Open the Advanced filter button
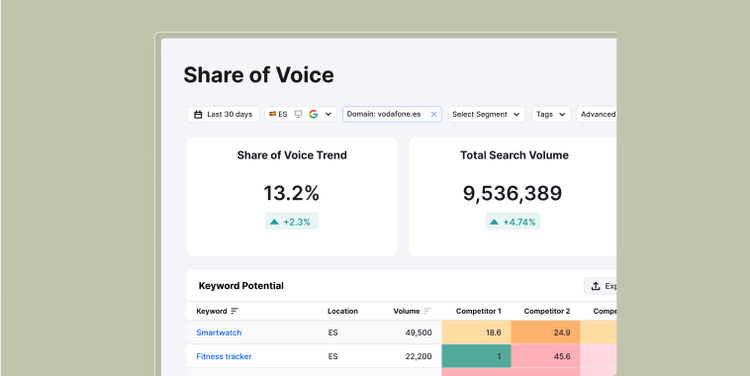This screenshot has height=376, width=750. point(596,114)
